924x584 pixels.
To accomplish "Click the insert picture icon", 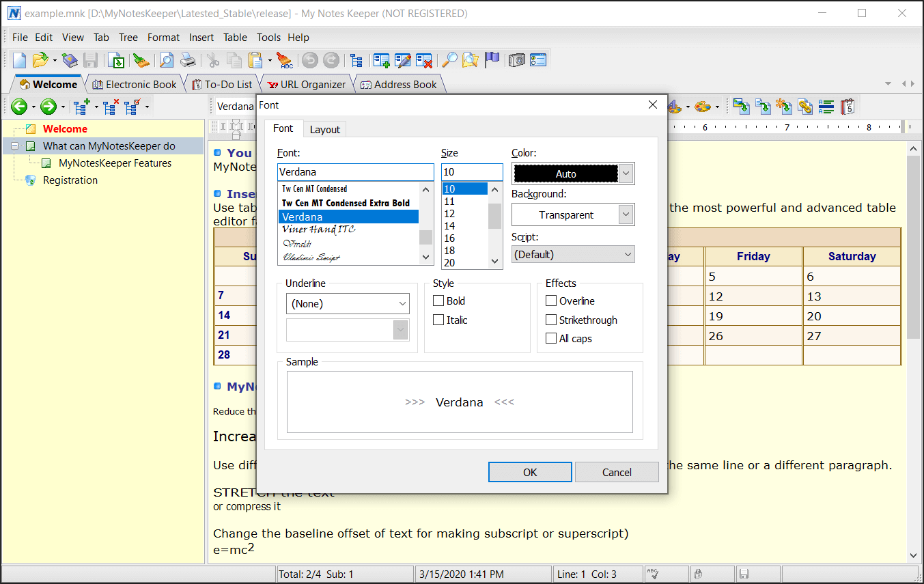I will [x=742, y=107].
